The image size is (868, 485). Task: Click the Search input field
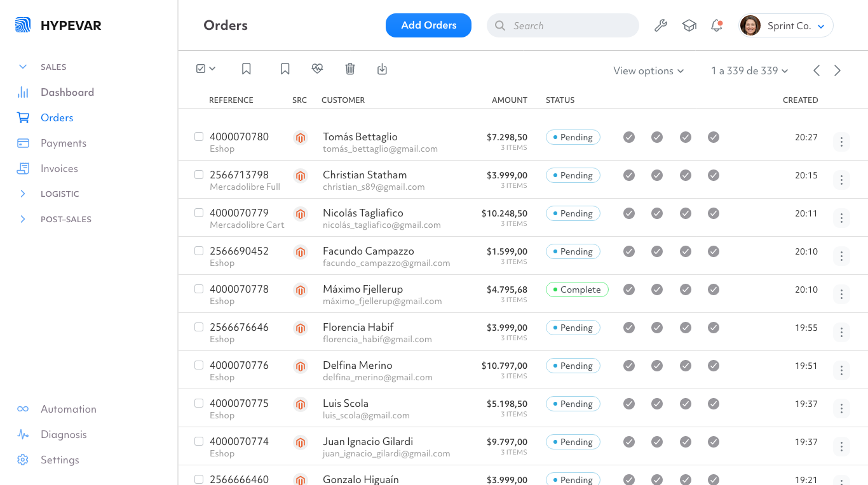click(x=566, y=25)
